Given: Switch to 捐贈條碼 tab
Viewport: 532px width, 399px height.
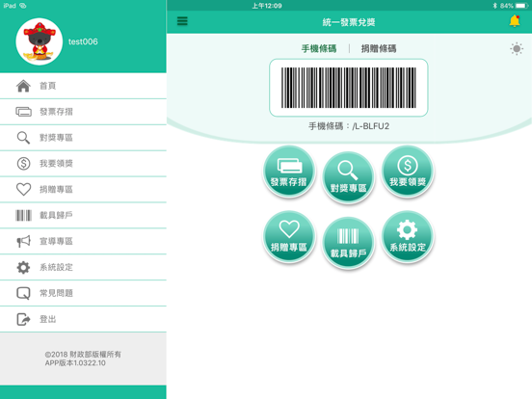Looking at the screenshot, I should click(379, 49).
